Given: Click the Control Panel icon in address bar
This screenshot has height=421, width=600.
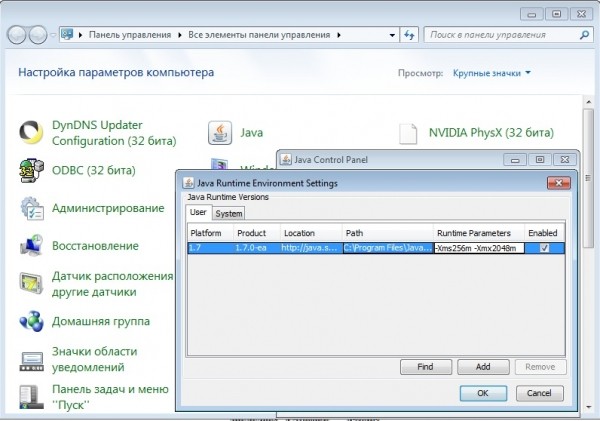Looking at the screenshot, I should (67, 34).
